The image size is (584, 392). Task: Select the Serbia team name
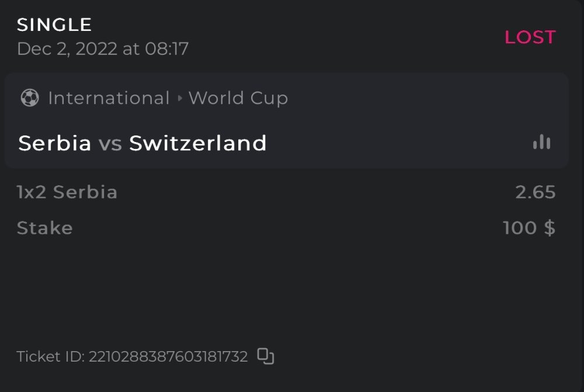55,143
